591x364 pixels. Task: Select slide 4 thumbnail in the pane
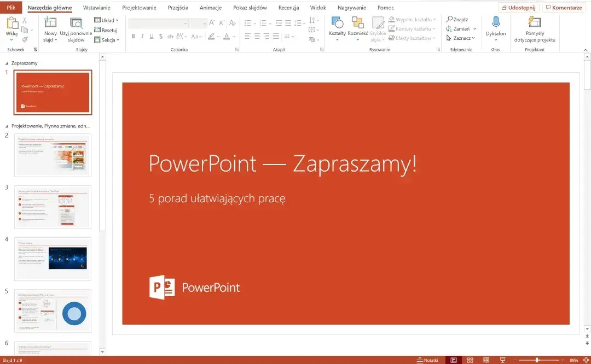(x=53, y=259)
